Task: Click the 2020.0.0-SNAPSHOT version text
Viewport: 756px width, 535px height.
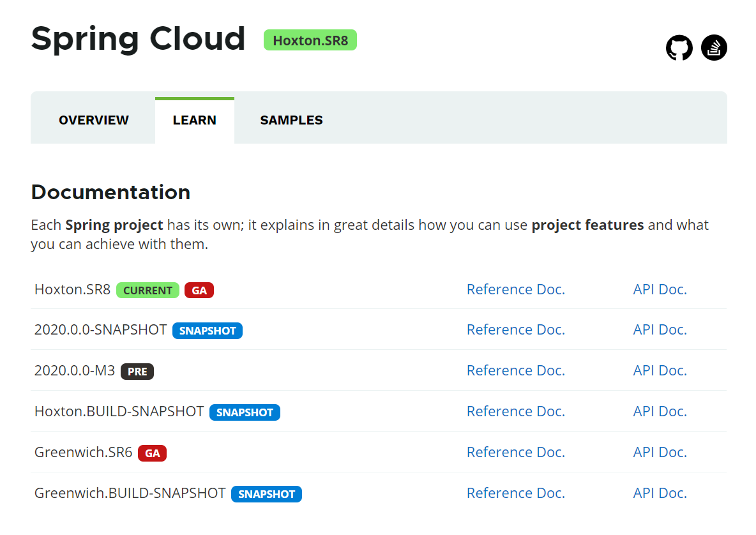Action: tap(100, 329)
